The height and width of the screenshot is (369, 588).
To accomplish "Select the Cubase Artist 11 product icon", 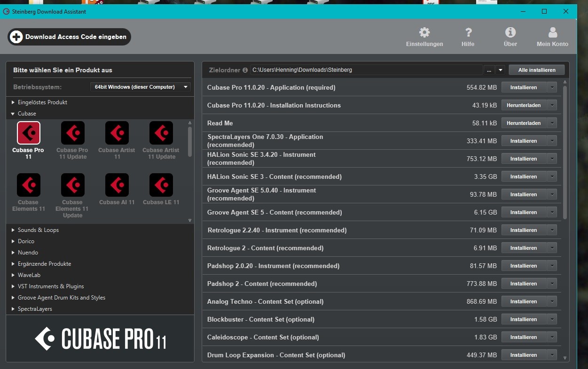I will coord(117,133).
